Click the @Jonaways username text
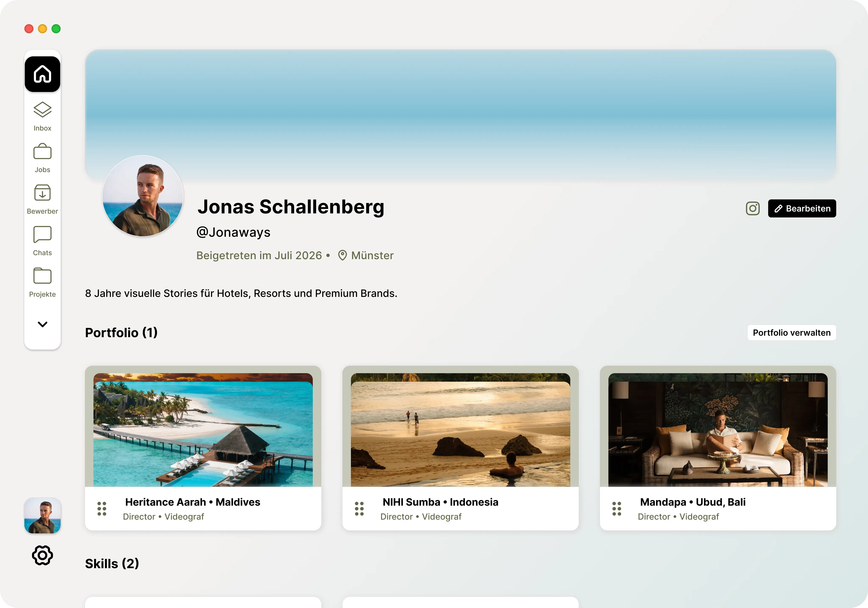 234,232
